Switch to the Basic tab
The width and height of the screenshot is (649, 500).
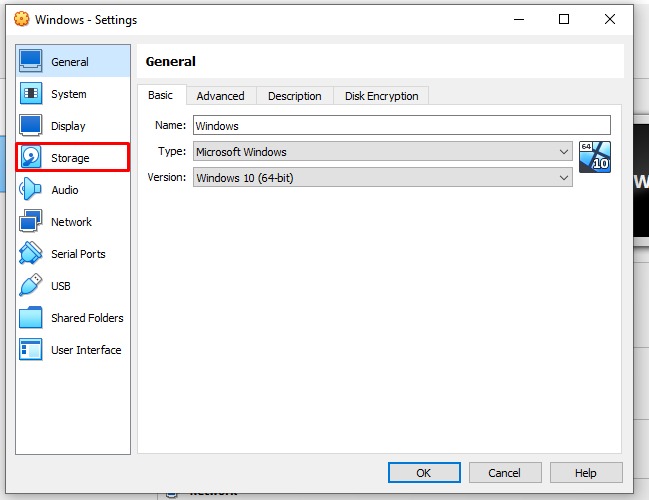161,95
